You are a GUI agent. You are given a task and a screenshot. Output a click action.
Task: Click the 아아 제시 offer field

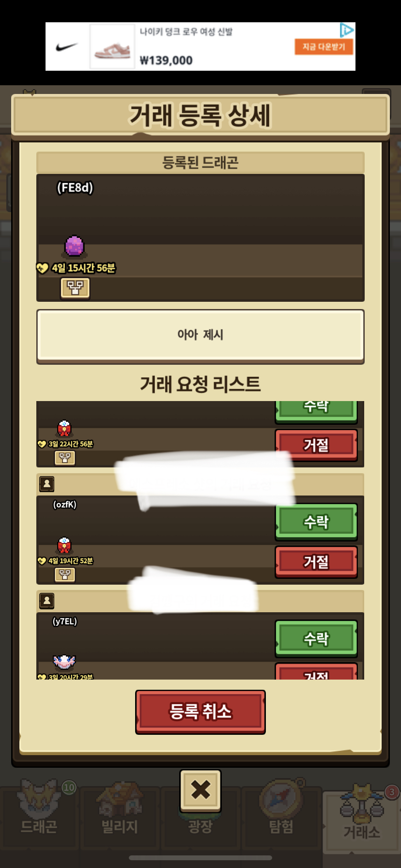pos(200,335)
